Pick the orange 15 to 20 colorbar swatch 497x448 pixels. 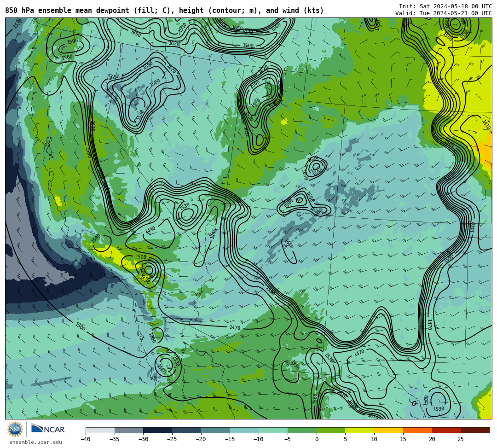click(417, 430)
